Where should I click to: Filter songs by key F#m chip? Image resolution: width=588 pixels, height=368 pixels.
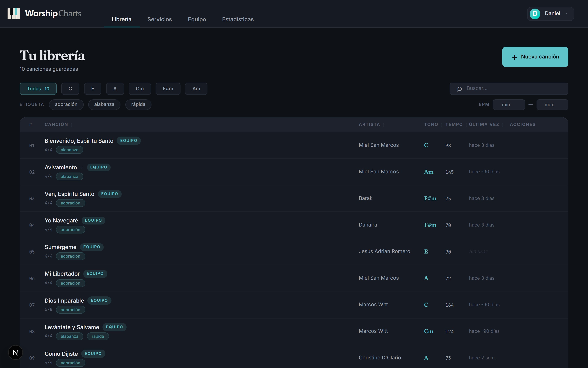tap(168, 89)
